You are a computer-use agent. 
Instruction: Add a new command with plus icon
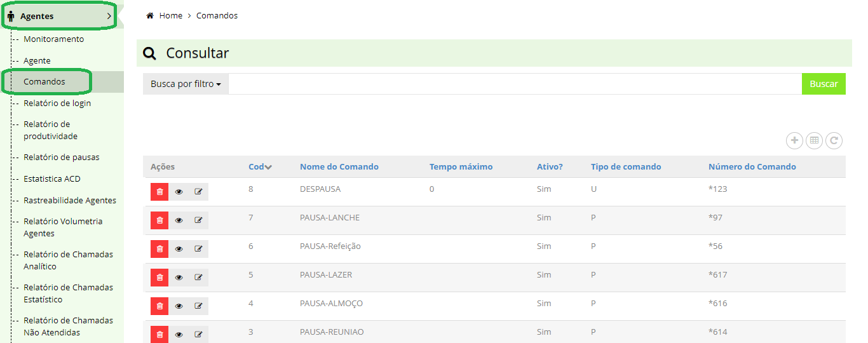[x=794, y=140]
